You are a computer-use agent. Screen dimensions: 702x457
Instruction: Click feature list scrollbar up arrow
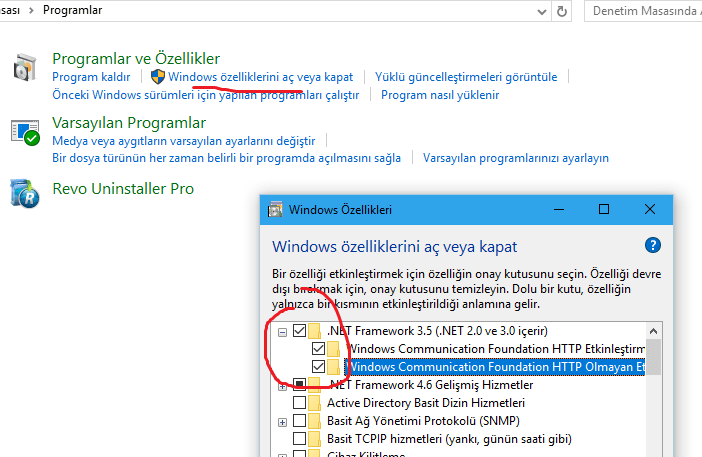tap(653, 331)
